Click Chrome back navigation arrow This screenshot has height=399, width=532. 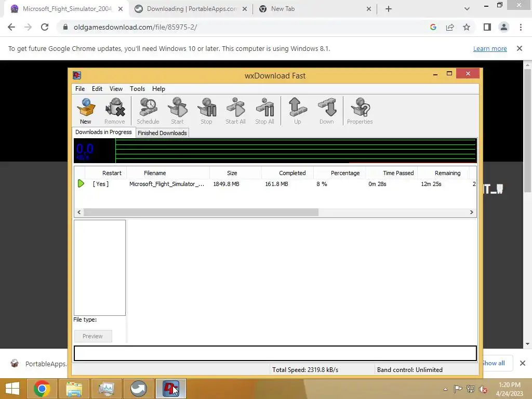[x=11, y=27]
